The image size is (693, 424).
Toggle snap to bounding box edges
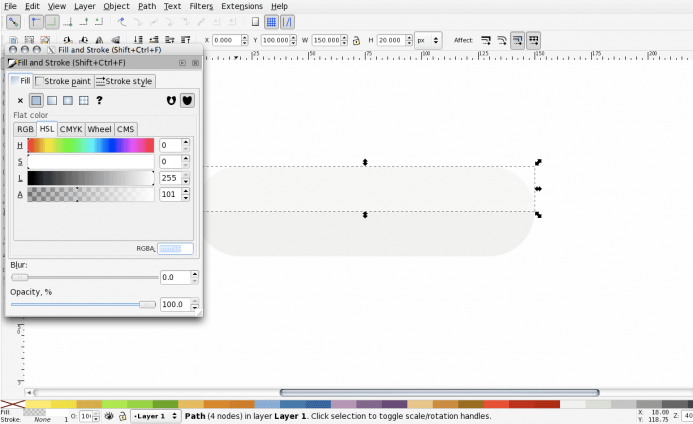coord(52,22)
